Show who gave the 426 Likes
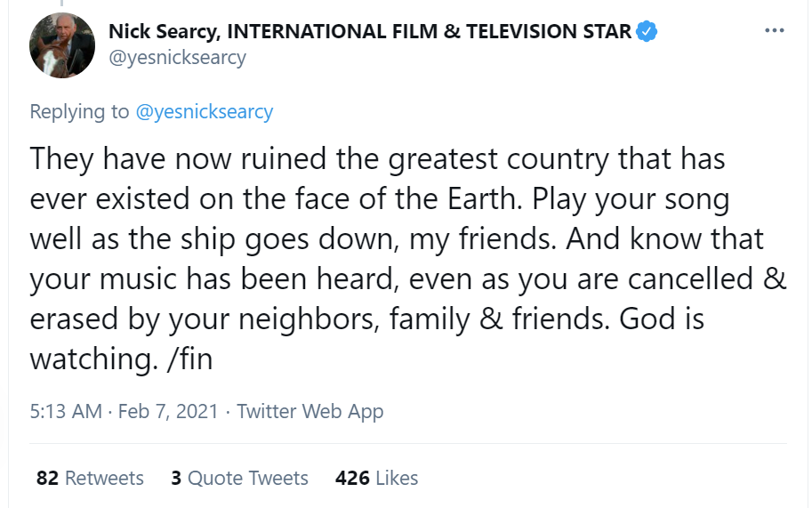This screenshot has width=812, height=508. 376,478
